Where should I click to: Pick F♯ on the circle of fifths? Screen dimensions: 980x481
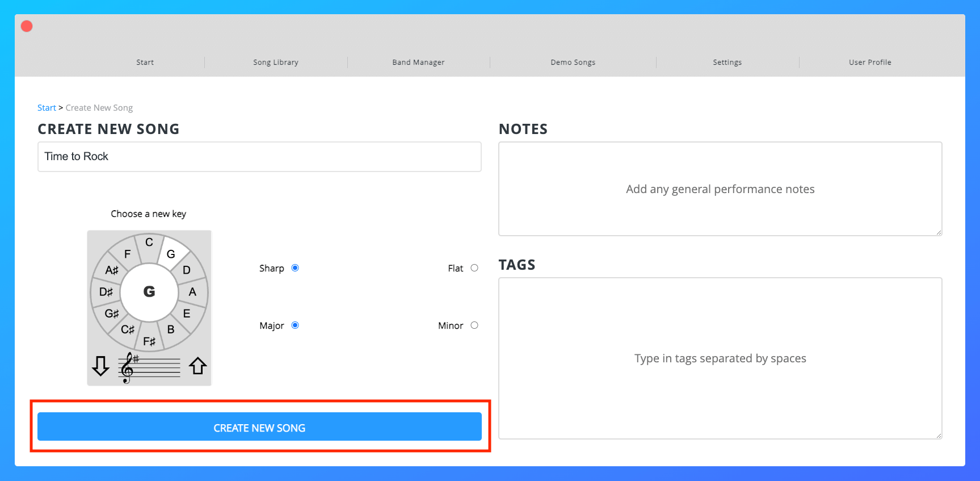pyautogui.click(x=149, y=341)
